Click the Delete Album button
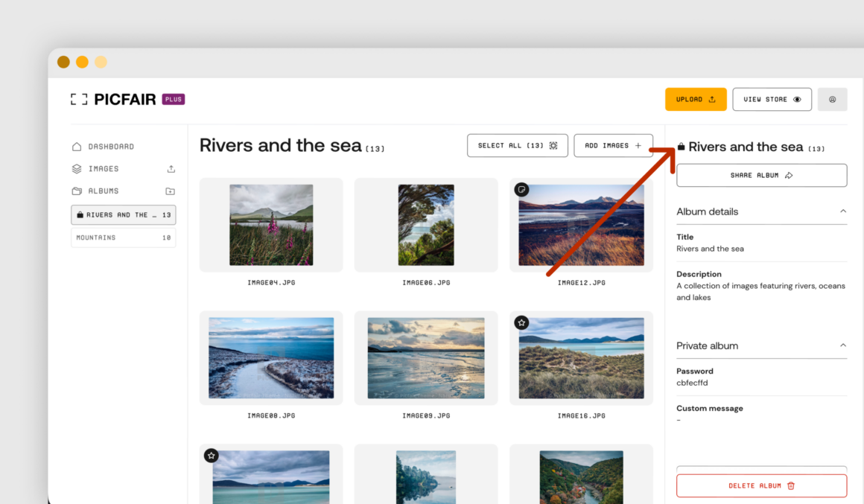 tap(760, 485)
